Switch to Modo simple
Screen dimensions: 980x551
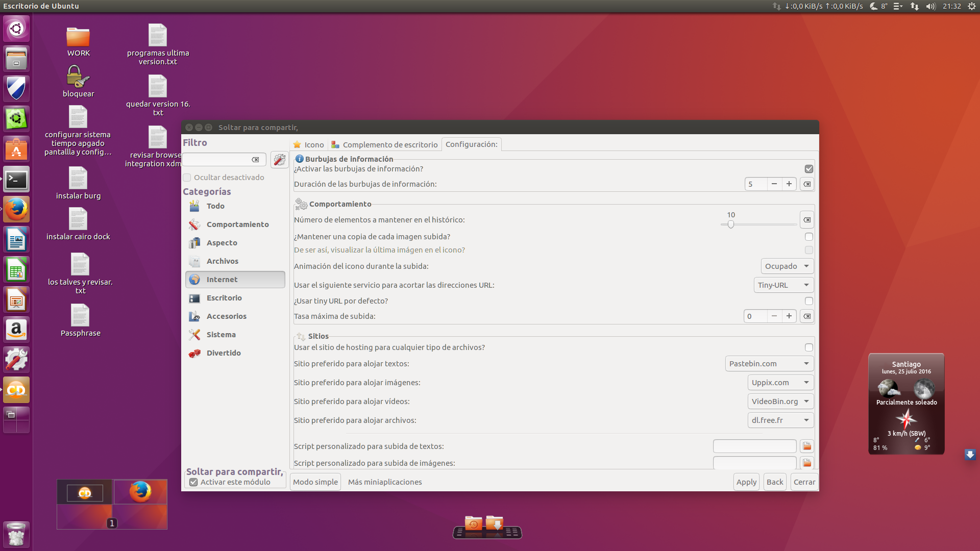coord(315,482)
